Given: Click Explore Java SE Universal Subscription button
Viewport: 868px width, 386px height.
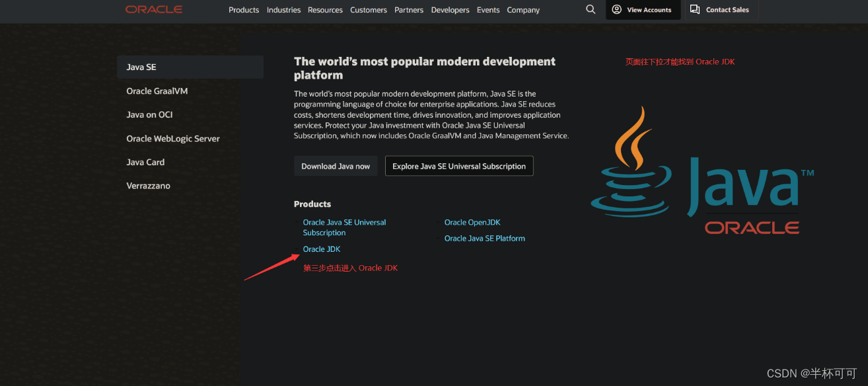Looking at the screenshot, I should tap(459, 166).
